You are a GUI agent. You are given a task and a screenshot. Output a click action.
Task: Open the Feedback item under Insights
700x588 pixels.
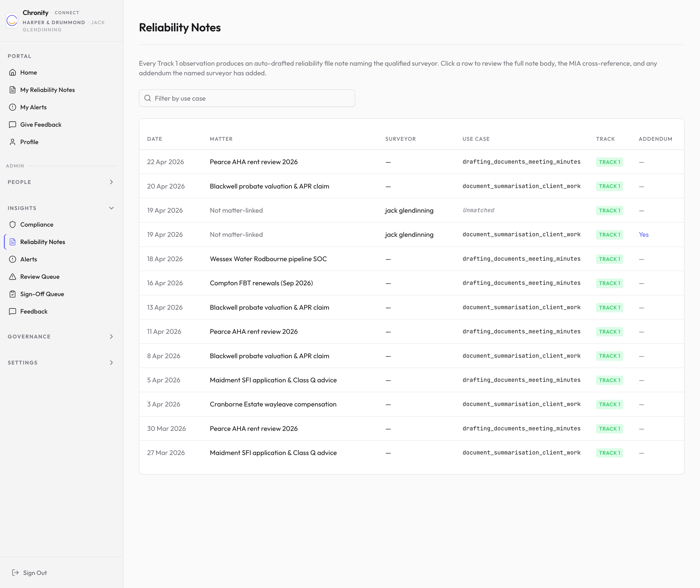[x=34, y=311]
